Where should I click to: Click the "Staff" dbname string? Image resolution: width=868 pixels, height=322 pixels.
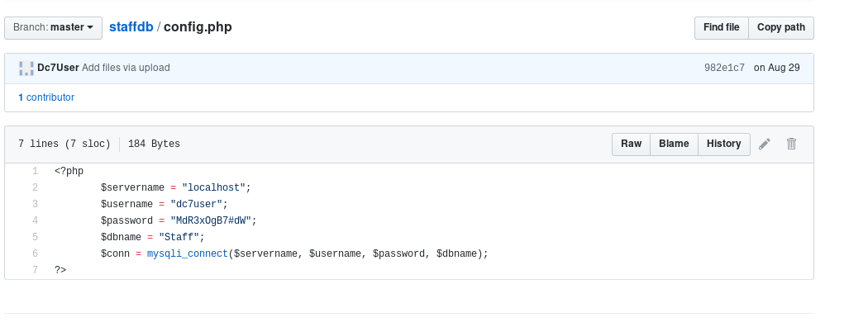tap(179, 237)
